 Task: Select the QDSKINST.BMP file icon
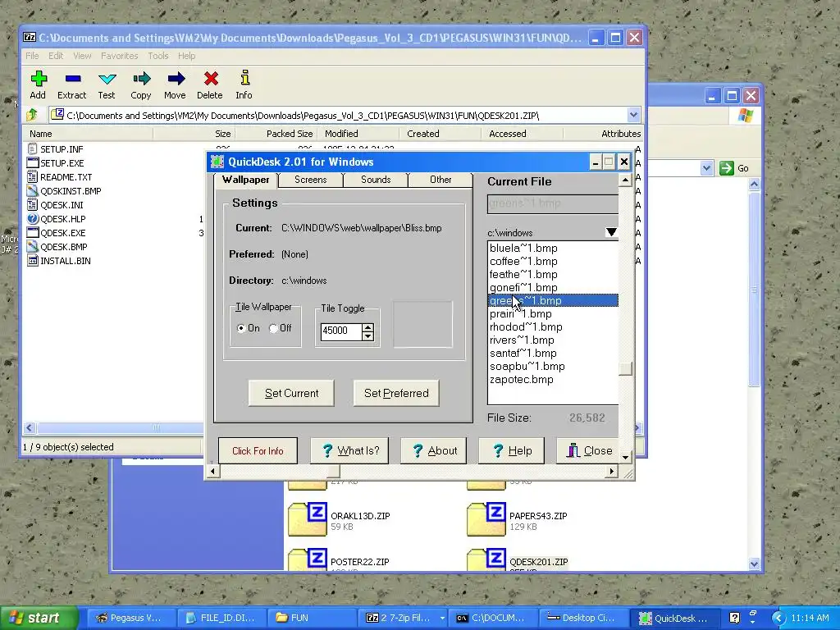33,190
